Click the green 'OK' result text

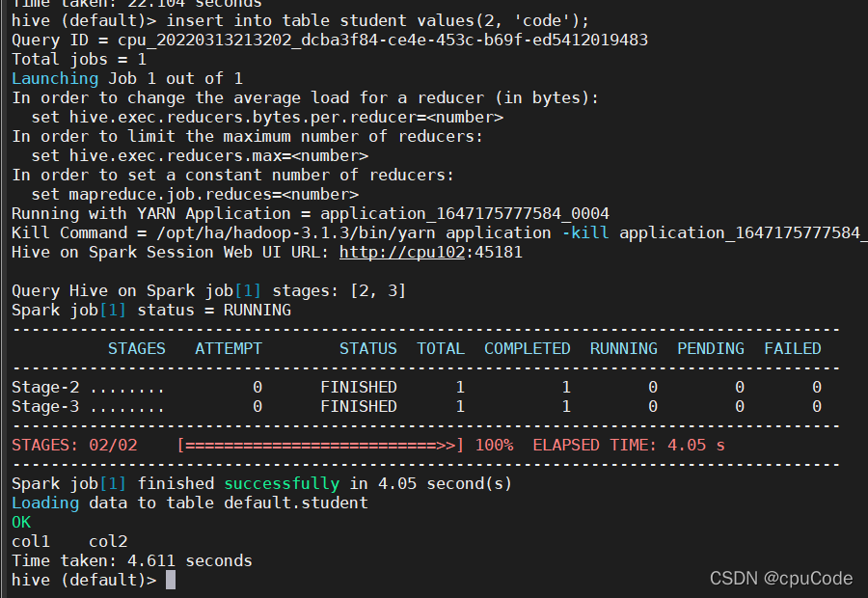[x=21, y=522]
